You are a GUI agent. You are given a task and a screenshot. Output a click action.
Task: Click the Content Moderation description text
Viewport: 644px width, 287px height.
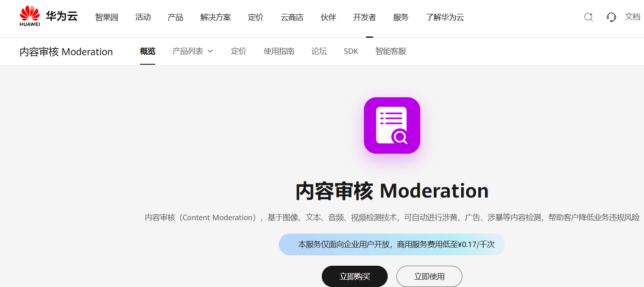(x=392, y=218)
